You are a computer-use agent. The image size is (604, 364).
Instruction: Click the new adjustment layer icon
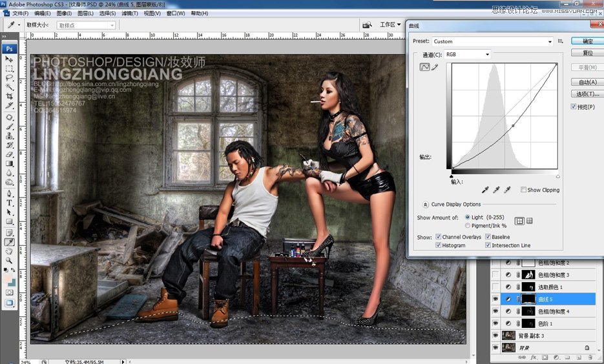pyautogui.click(x=556, y=357)
